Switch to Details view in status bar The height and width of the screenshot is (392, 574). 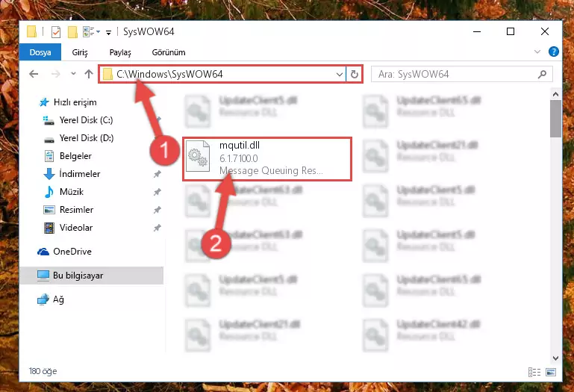[534, 373]
